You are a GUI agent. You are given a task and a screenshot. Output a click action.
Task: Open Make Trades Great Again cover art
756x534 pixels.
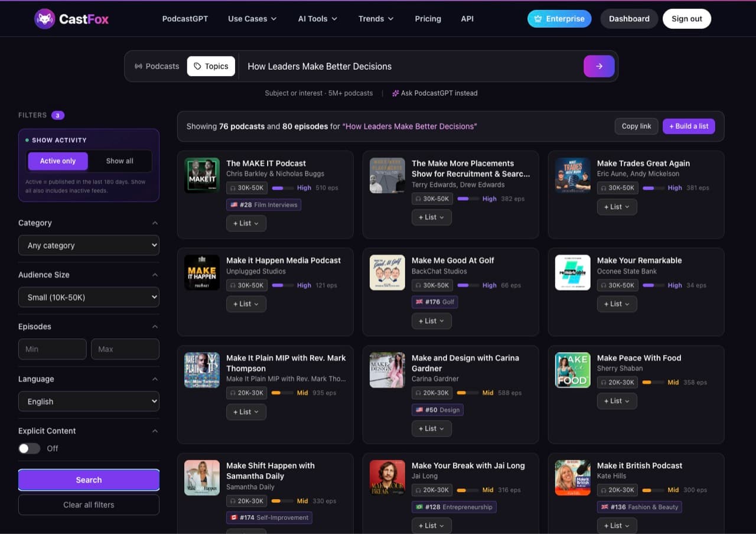point(573,175)
